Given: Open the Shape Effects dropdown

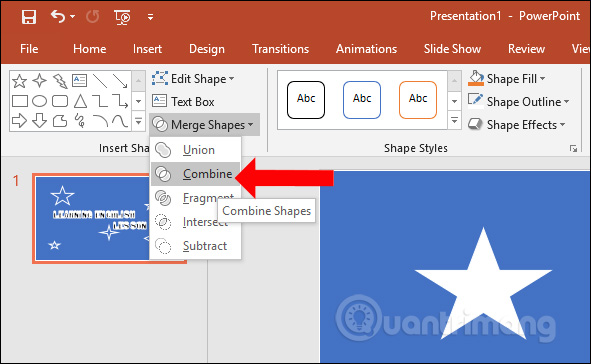Looking at the screenshot, I should point(516,124).
